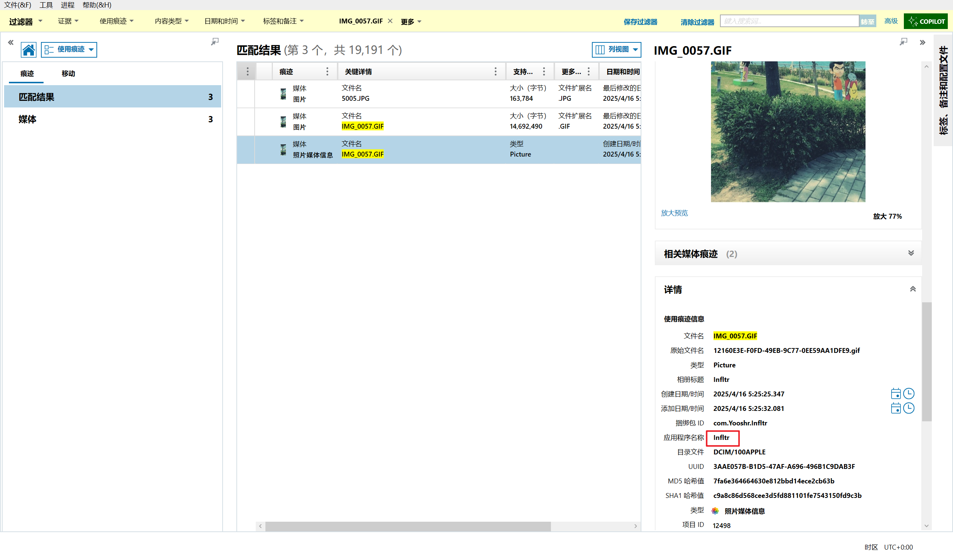Click clock icon beside 添加日期/时间
The width and height of the screenshot is (953, 560).
909,408
